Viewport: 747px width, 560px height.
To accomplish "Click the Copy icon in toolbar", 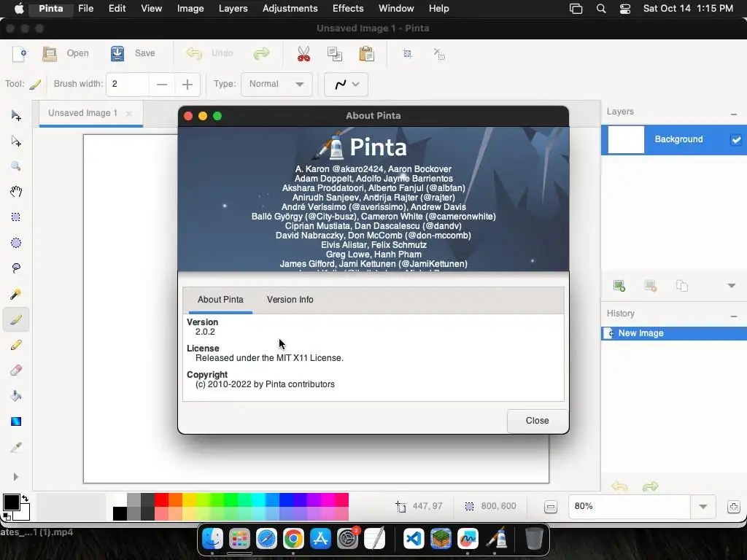I will 335,53.
